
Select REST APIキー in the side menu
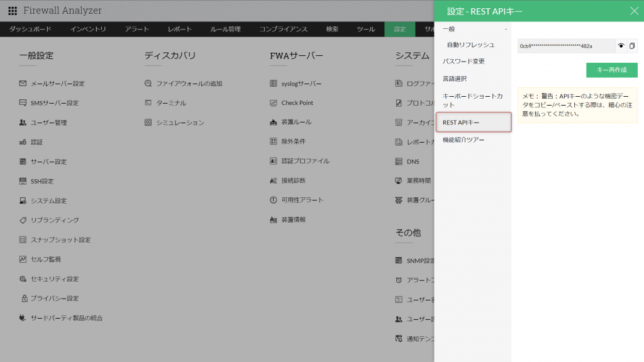474,123
